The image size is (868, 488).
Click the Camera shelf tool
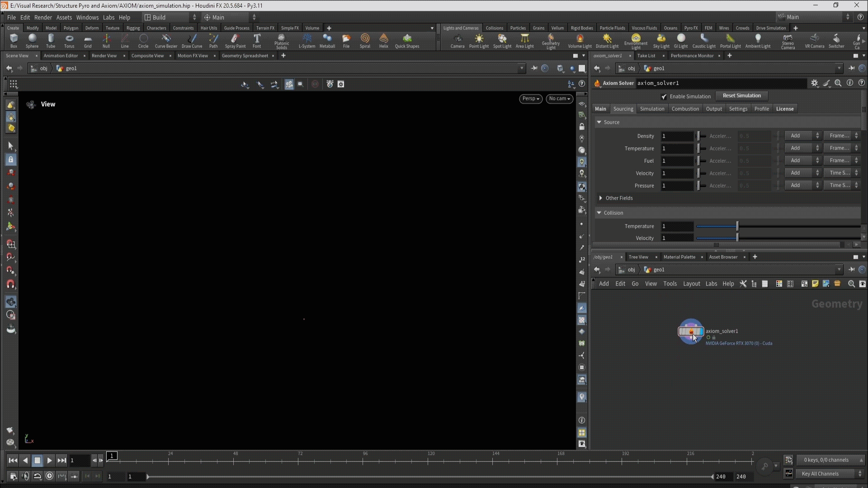pos(457,40)
